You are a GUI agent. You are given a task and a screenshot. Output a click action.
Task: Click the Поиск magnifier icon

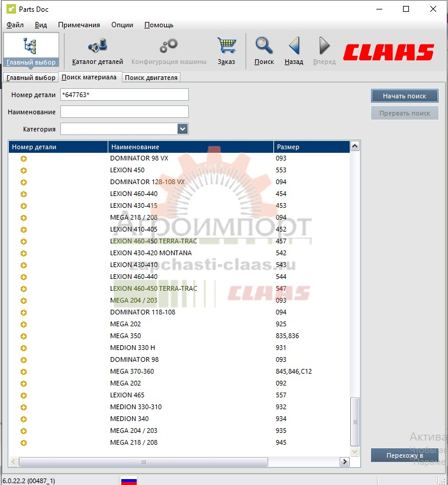pos(264,52)
